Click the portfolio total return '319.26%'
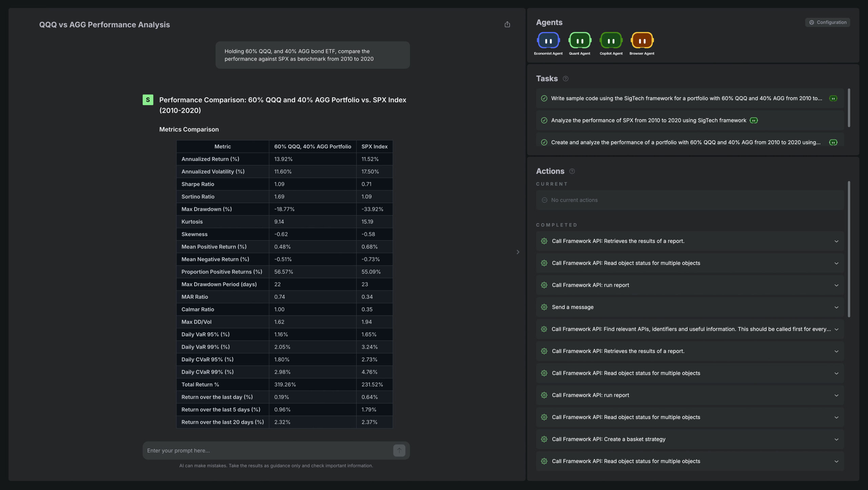 click(285, 385)
